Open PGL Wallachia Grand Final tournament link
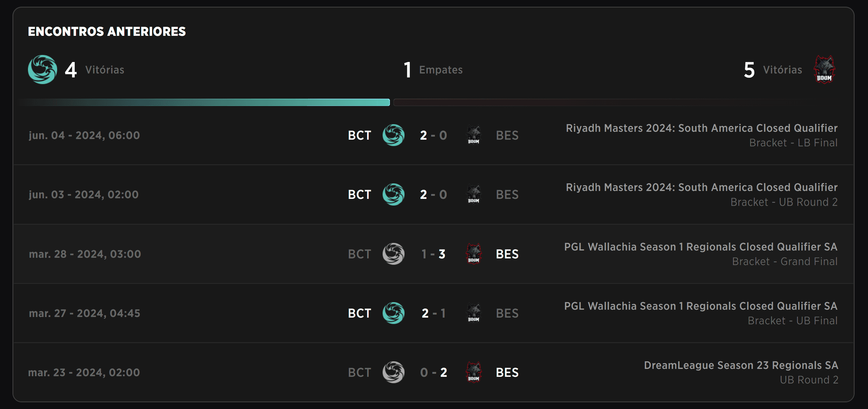 point(701,247)
